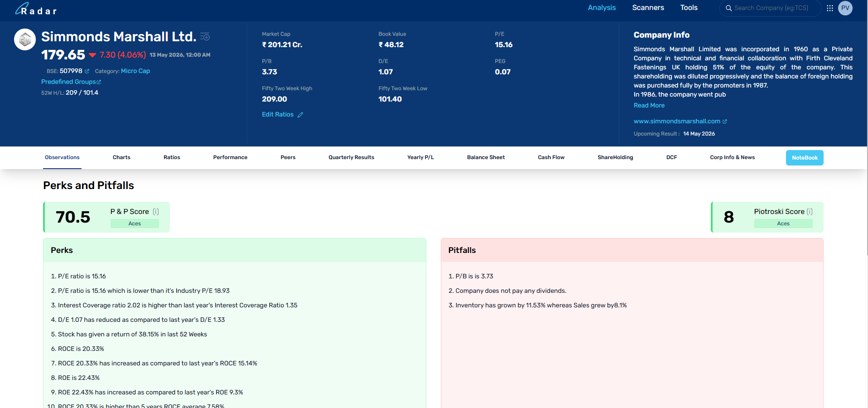
Task: Switch to the Ratios tab
Action: pyautogui.click(x=172, y=157)
